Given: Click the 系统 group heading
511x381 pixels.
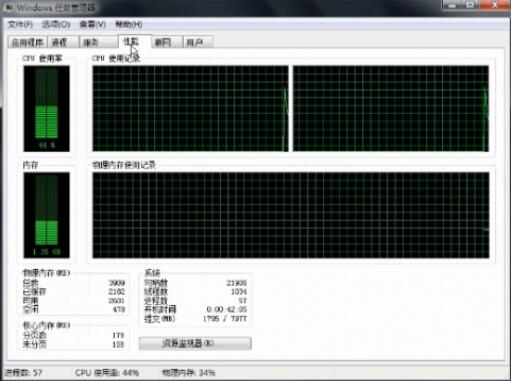Looking at the screenshot, I should click(x=152, y=273).
